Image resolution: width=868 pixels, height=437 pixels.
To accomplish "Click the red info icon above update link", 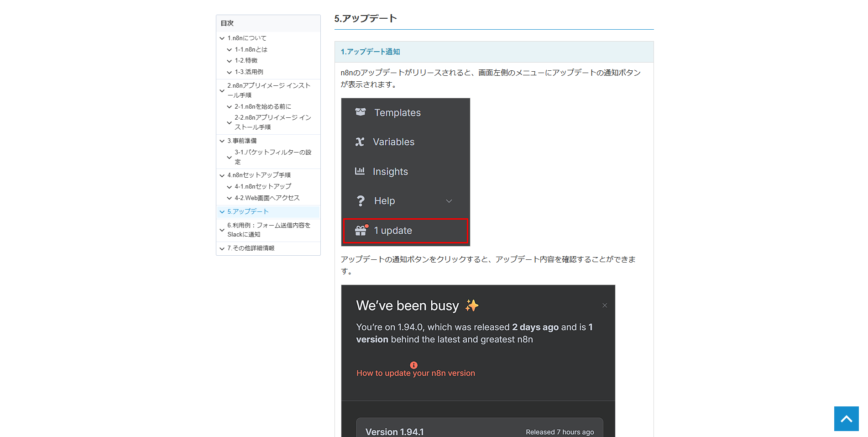I will pyautogui.click(x=413, y=365).
